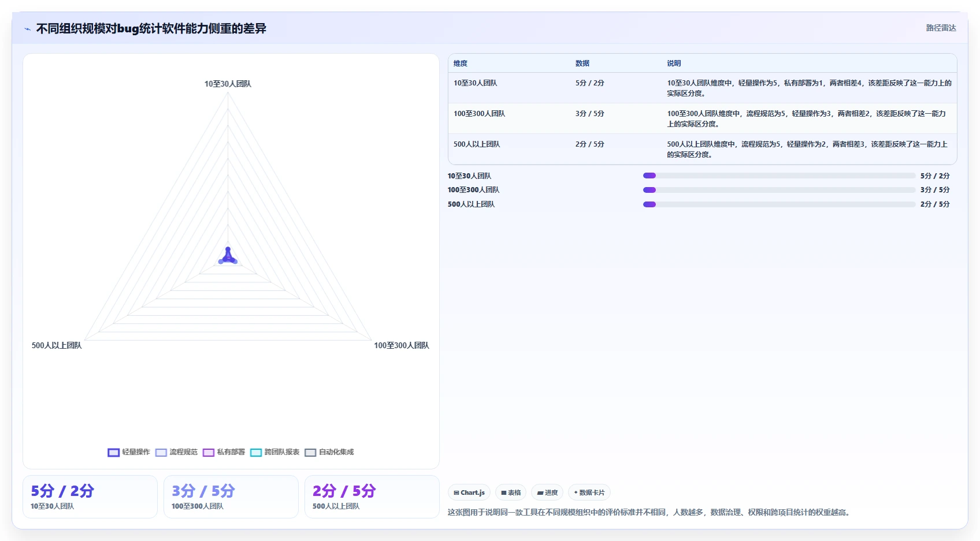Toggle the 轻量操作 legend swatch

(113, 452)
